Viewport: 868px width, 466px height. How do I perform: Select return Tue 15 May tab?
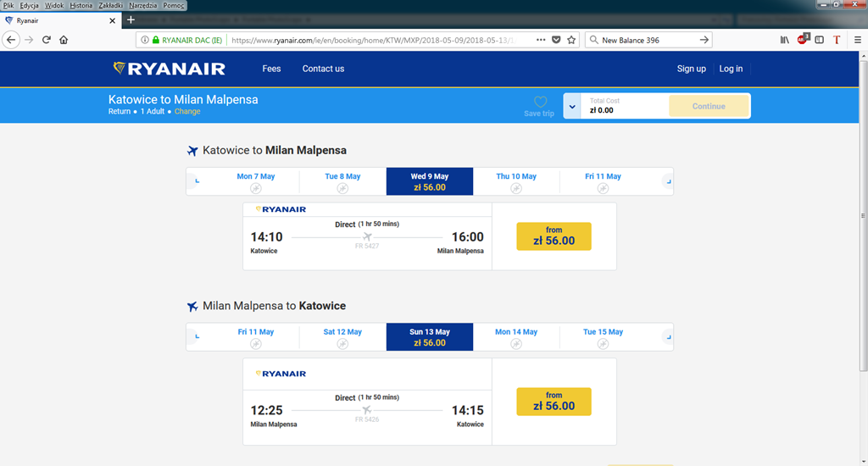coord(603,337)
